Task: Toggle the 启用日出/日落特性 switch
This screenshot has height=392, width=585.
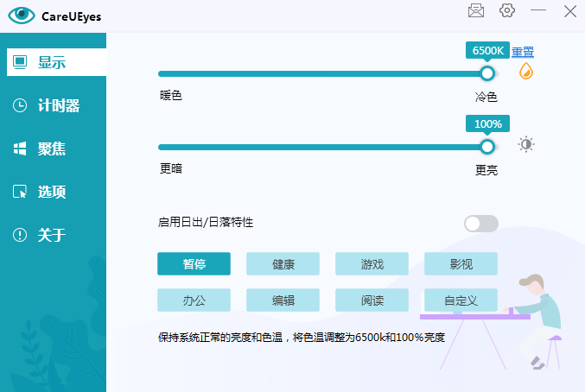Action: click(481, 224)
